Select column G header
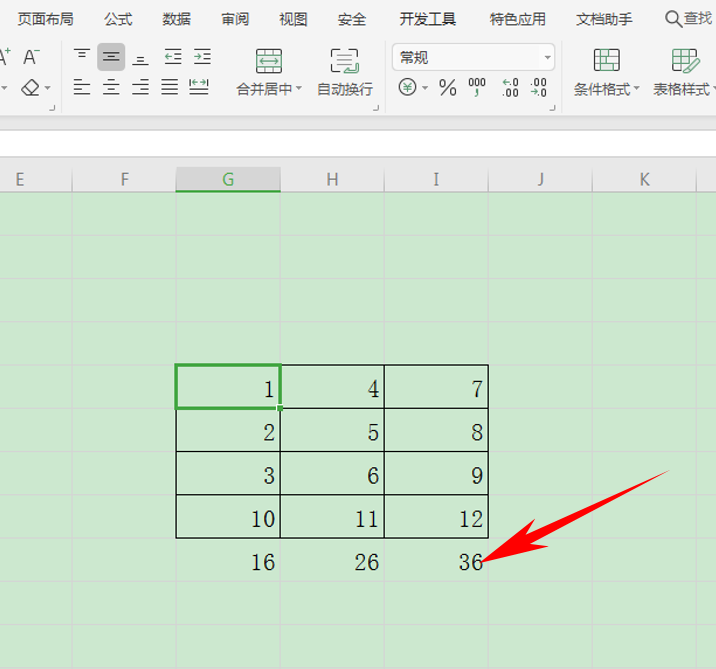This screenshot has width=716, height=669. point(228,179)
